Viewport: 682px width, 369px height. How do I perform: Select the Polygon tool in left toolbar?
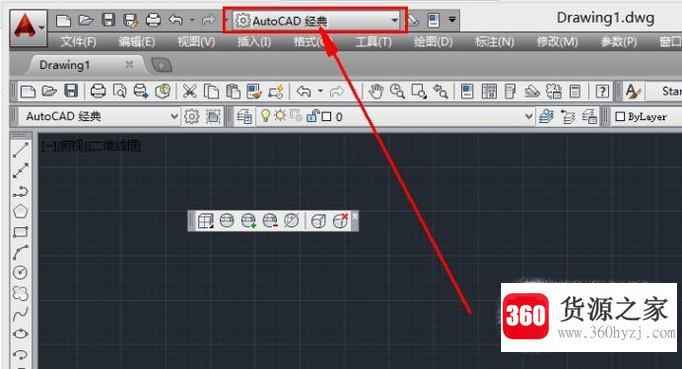[x=20, y=211]
